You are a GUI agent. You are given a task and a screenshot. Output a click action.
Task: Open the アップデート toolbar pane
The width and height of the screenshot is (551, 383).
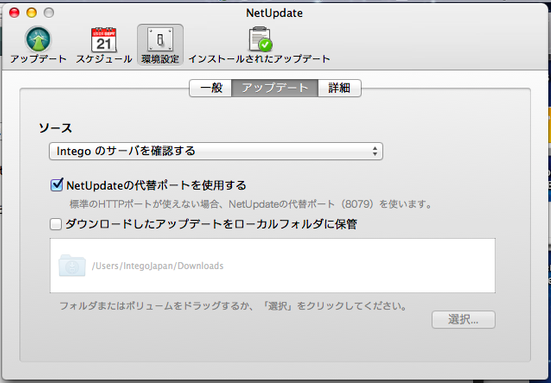[38, 45]
